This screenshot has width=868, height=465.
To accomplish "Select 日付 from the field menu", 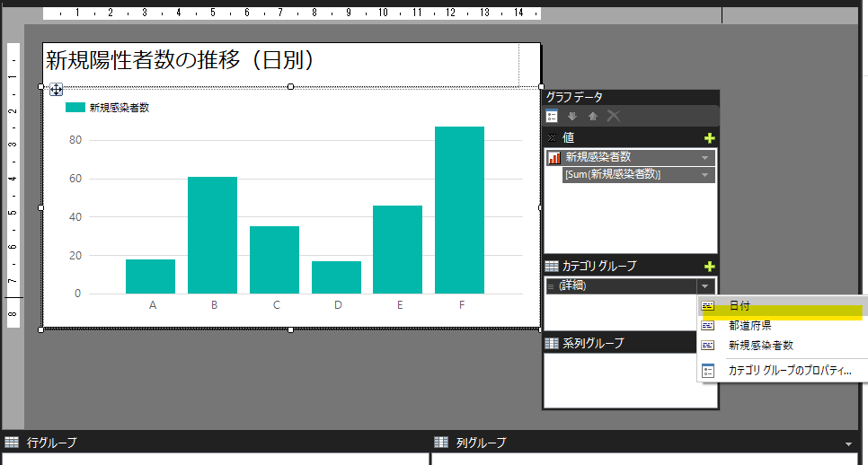I will point(739,306).
